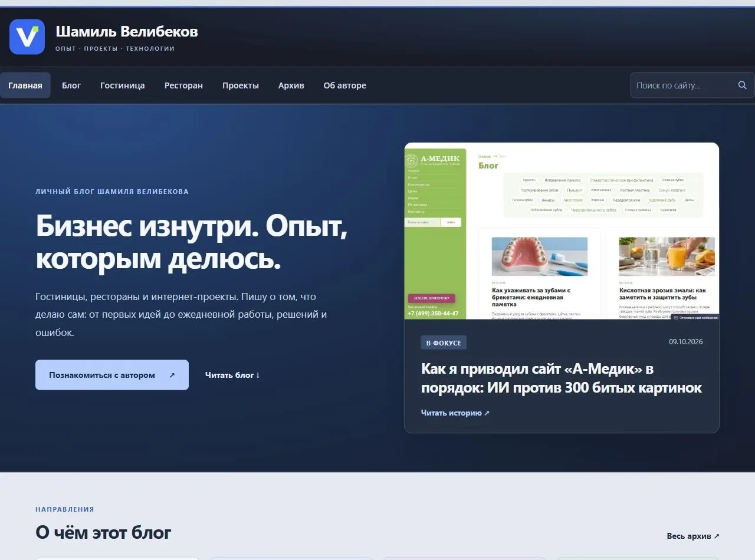The height and width of the screenshot is (560, 755).
Task: Click the Познакомиться с автором button
Action: 112,375
